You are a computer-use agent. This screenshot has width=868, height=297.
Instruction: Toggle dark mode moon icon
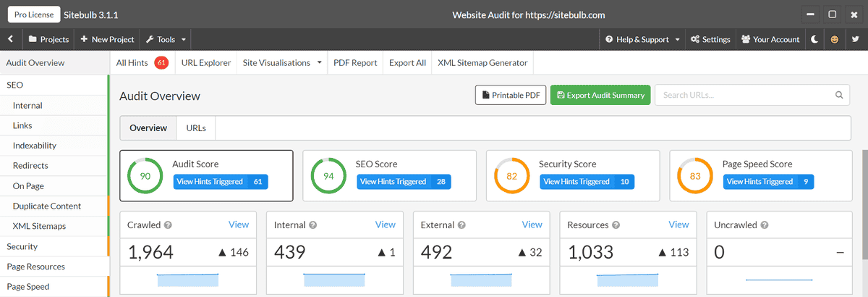[x=815, y=39]
